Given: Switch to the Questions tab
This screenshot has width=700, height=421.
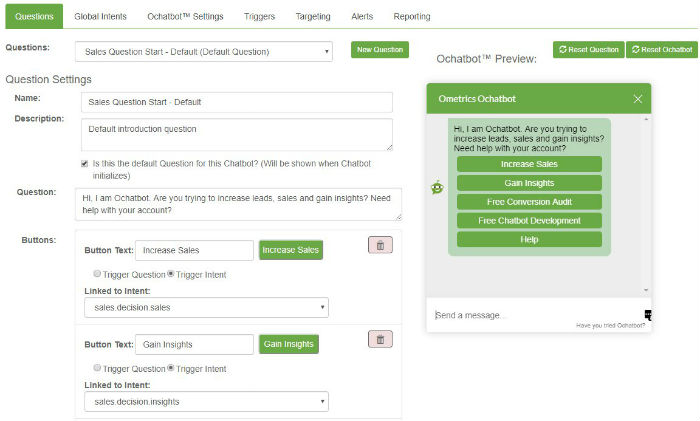Looking at the screenshot, I should 34,17.
